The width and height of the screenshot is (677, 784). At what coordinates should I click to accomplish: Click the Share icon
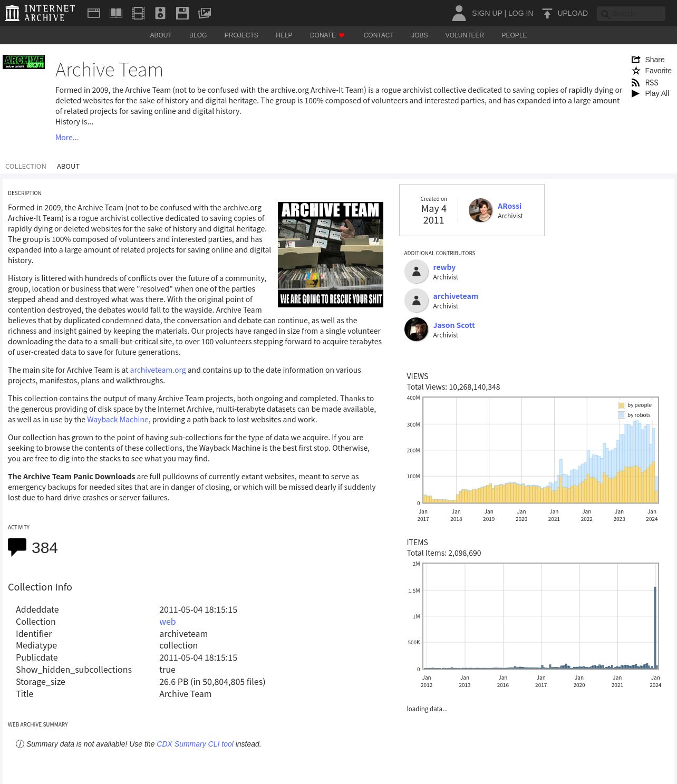[x=636, y=60]
